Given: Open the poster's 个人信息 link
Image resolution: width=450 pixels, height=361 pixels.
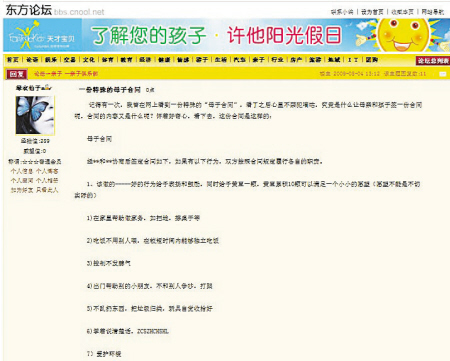Looking at the screenshot, I should coord(22,171).
